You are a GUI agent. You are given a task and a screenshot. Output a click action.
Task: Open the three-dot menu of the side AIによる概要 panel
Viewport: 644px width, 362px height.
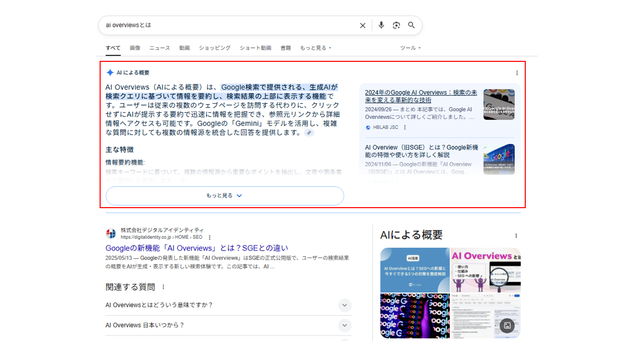click(516, 235)
